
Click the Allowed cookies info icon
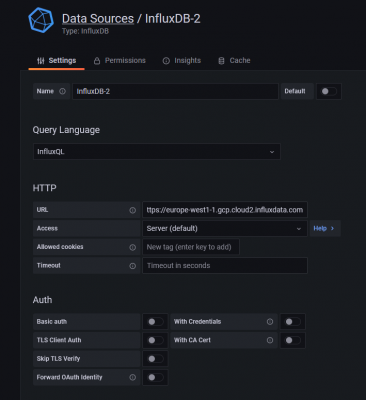(x=133, y=247)
